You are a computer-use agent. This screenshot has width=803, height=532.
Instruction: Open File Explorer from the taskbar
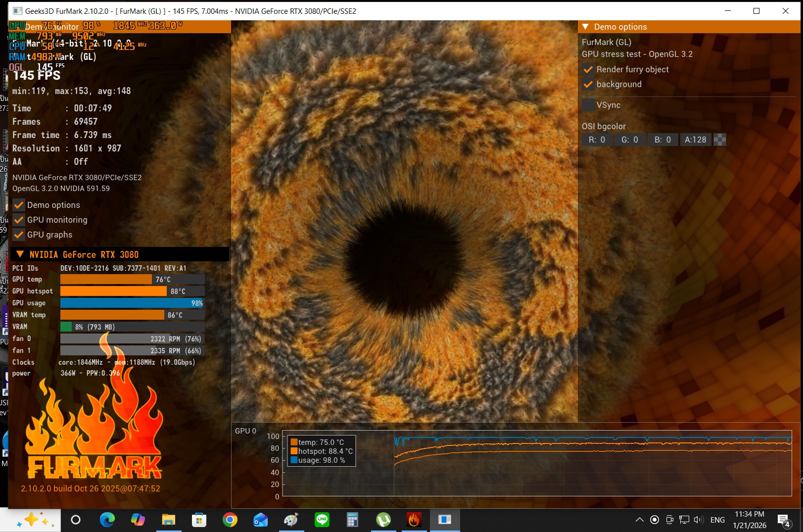[168, 520]
